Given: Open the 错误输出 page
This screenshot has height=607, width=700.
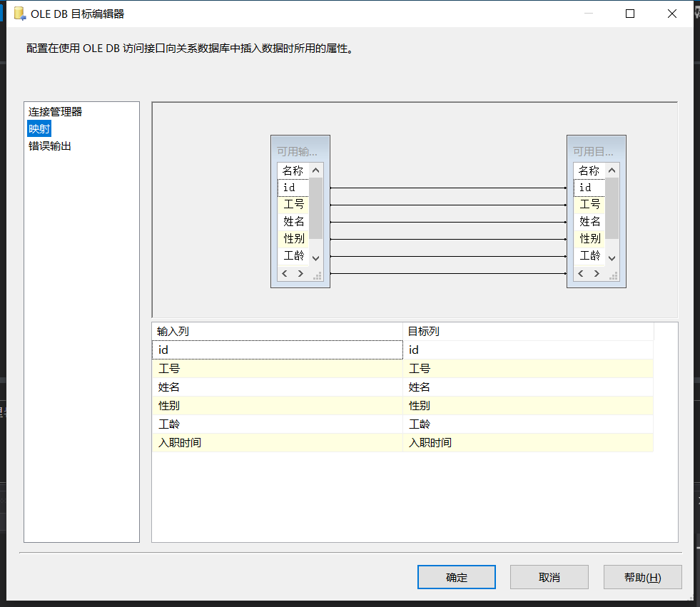Looking at the screenshot, I should pos(49,145).
